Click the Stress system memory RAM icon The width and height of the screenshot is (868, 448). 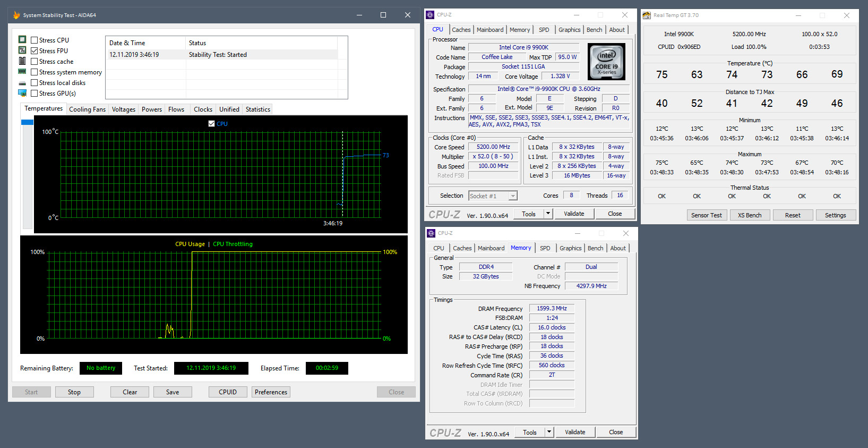[22, 72]
